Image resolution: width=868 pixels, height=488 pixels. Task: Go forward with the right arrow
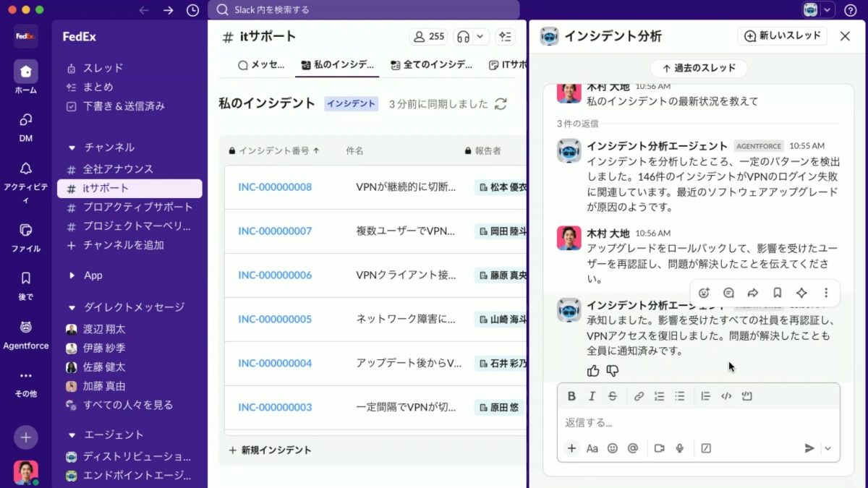point(169,10)
